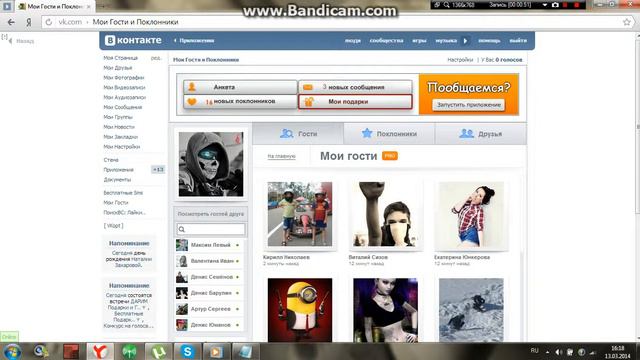
Task: Open игры in the top navigation
Action: click(x=419, y=40)
